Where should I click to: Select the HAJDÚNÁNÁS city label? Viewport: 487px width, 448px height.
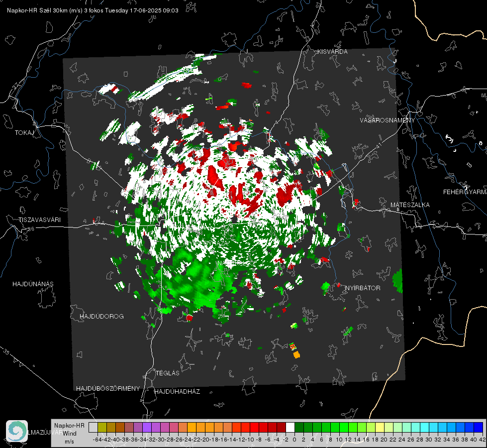pos(33,284)
